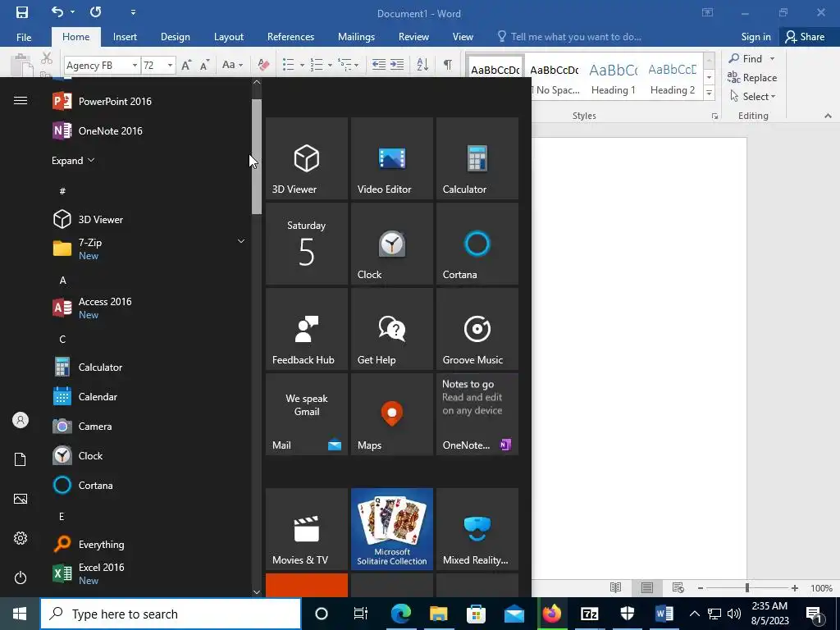Open the Layout ribbon tab
This screenshot has width=840, height=630.
point(229,37)
